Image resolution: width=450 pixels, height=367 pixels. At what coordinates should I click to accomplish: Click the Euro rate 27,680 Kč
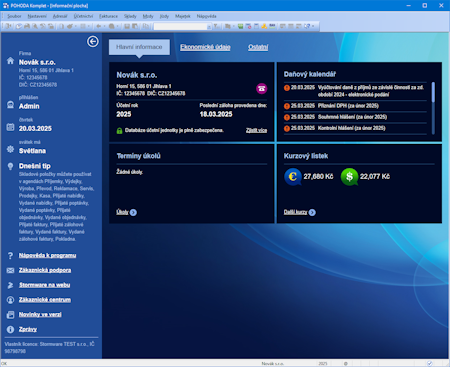(x=318, y=176)
